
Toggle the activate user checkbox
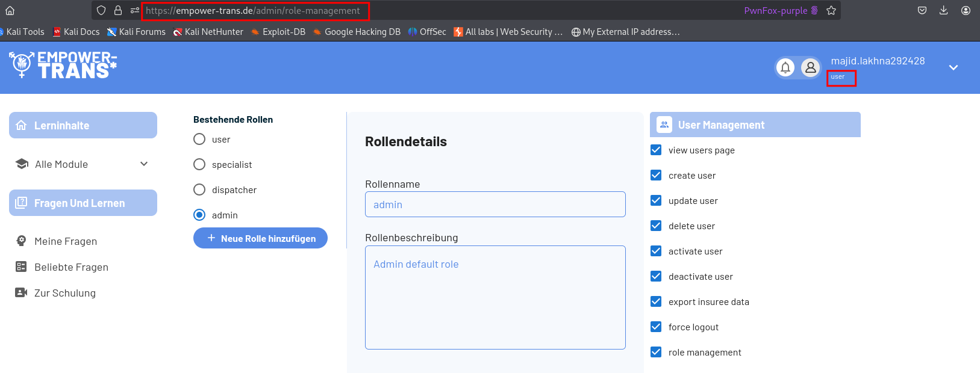pos(656,251)
